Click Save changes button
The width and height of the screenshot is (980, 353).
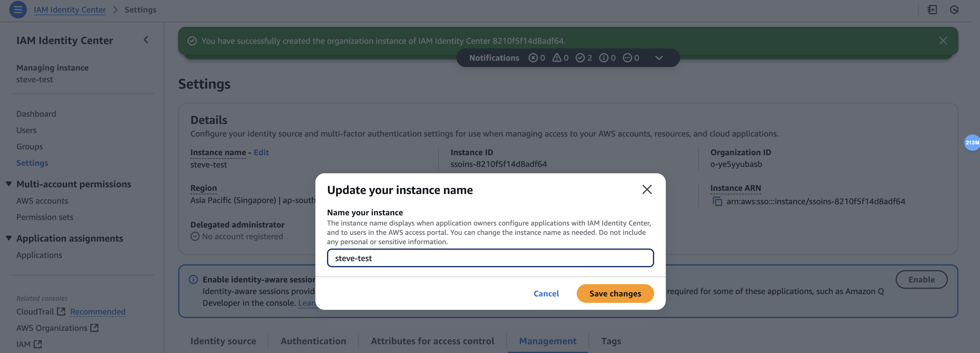click(x=615, y=294)
